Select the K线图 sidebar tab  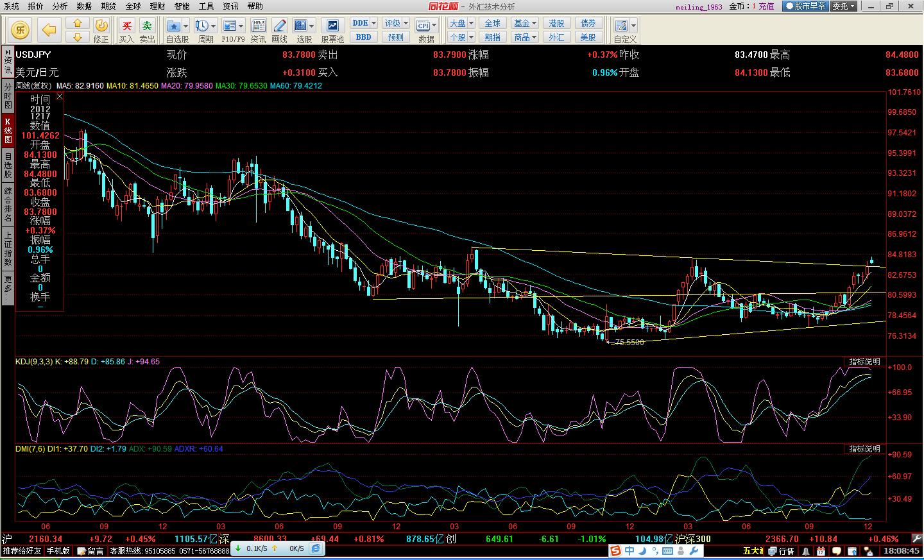pyautogui.click(x=8, y=130)
